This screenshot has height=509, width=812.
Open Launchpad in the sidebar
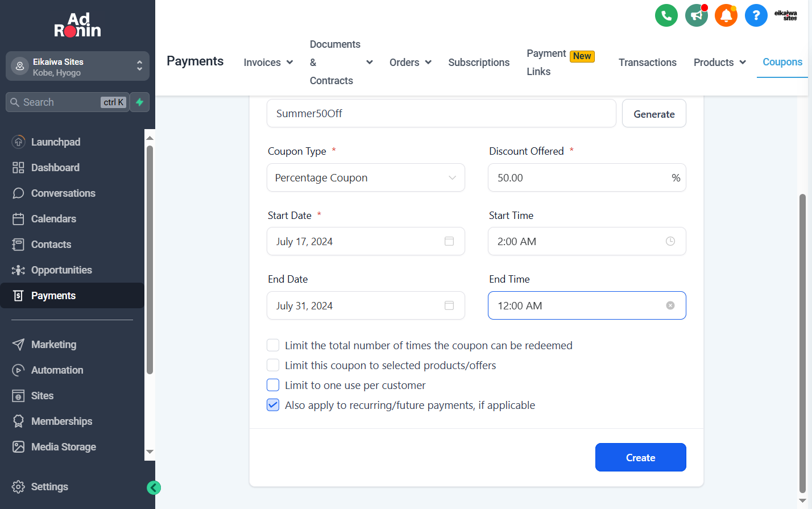[72, 142]
